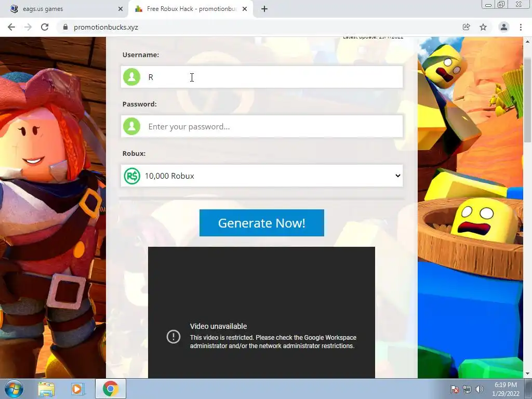532x399 pixels.
Task: Click the volume speaker tray icon
Action: tap(480, 389)
